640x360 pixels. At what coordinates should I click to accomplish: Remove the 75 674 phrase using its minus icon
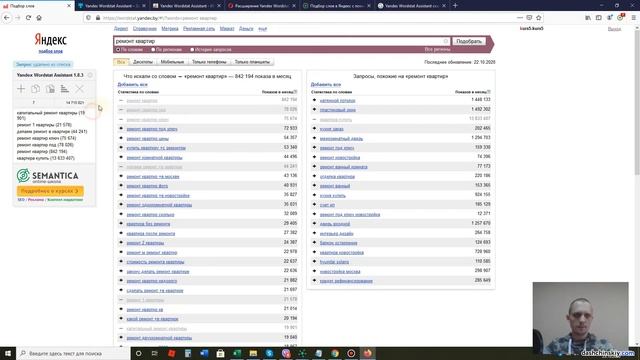(x=121, y=119)
